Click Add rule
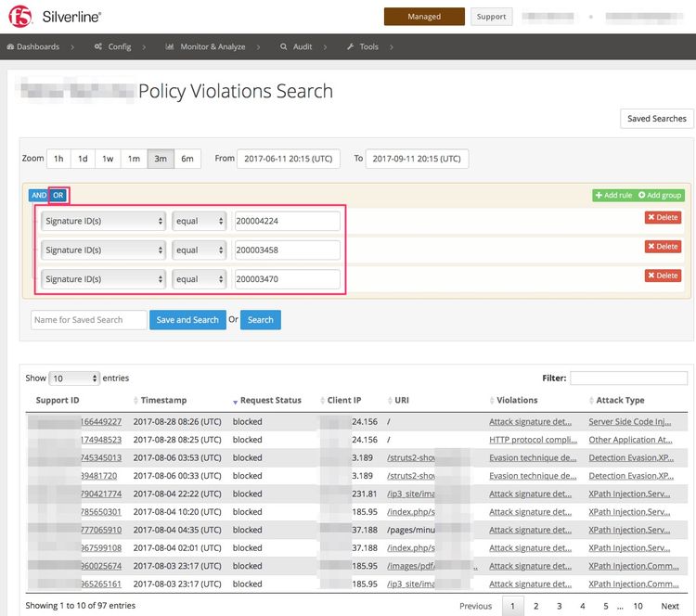This screenshot has width=696, height=616. 614,195
